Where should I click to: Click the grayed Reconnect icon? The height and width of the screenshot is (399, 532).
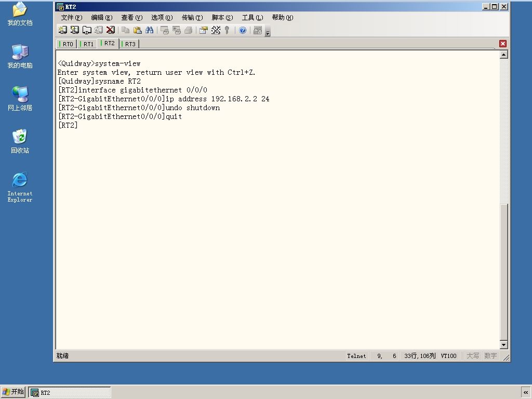99,30
